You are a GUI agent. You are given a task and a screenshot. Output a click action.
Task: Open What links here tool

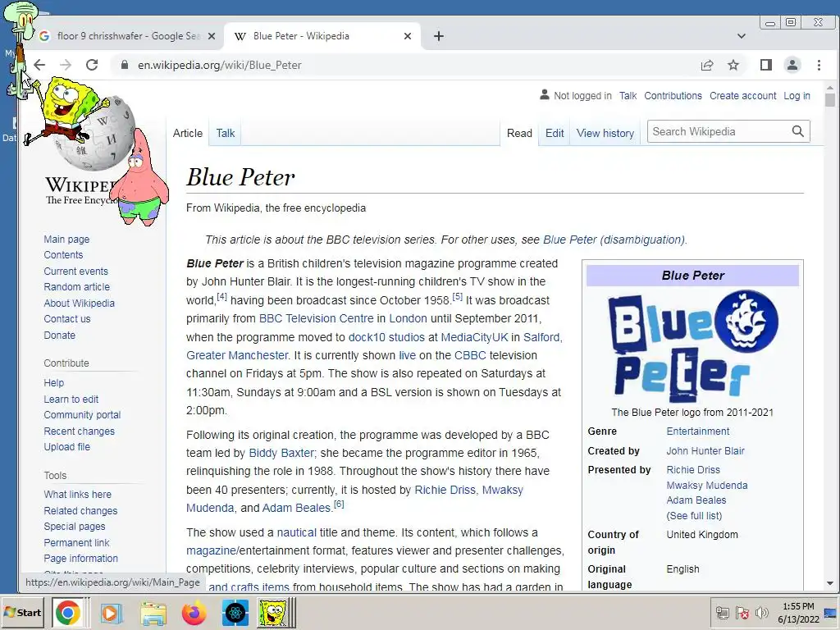click(78, 494)
